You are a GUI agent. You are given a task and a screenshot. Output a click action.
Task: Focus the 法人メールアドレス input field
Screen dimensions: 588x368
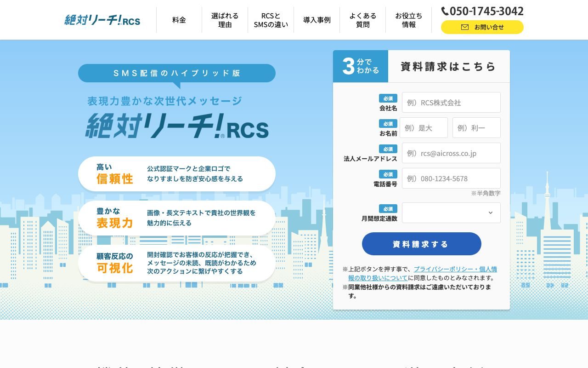click(x=451, y=153)
